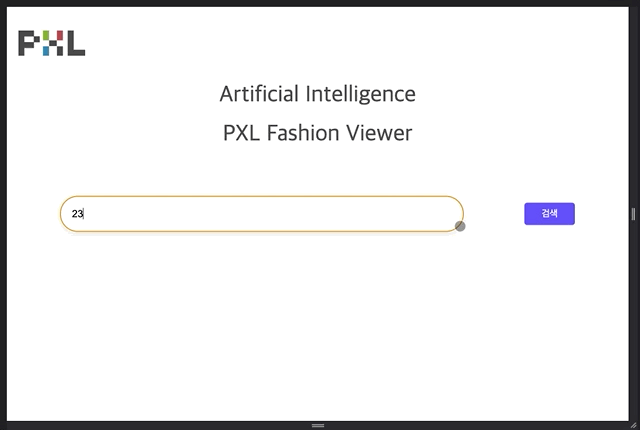Click the bottom edge panel resize handle
The height and width of the screenshot is (430, 640).
click(x=318, y=425)
